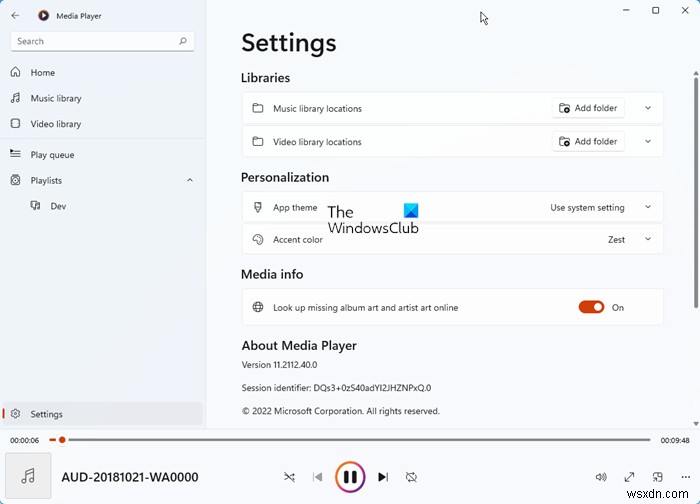Click the Video library sidebar icon
Image resolution: width=700 pixels, height=504 pixels.
[x=16, y=123]
